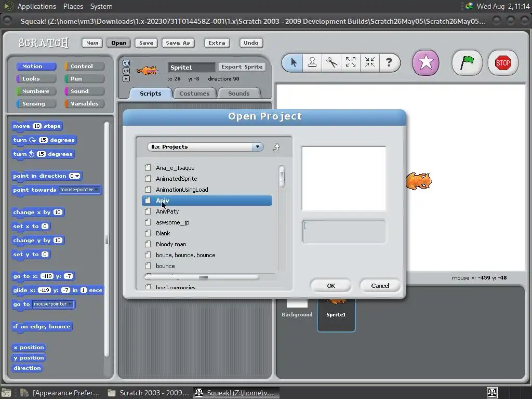Select the Looks block category
532x399 pixels.
(x=36, y=79)
